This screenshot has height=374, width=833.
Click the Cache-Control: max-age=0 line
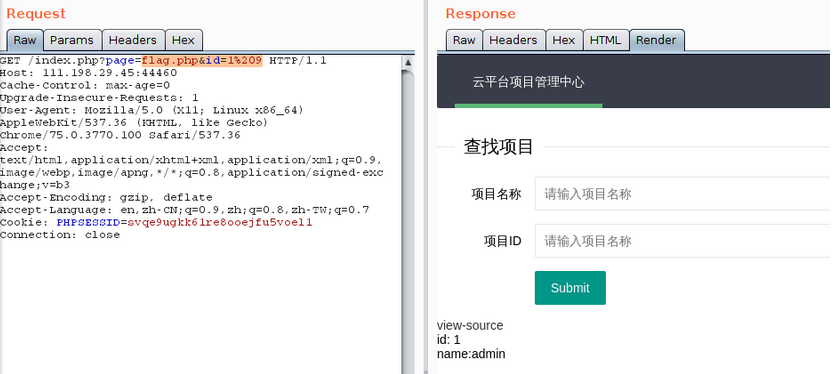(85, 86)
